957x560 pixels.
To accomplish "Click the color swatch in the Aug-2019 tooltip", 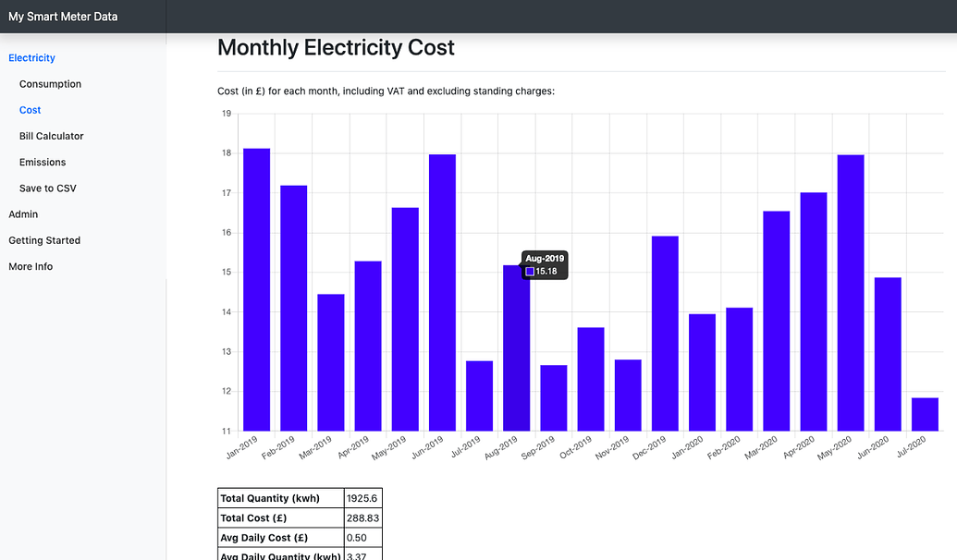I will [x=531, y=272].
